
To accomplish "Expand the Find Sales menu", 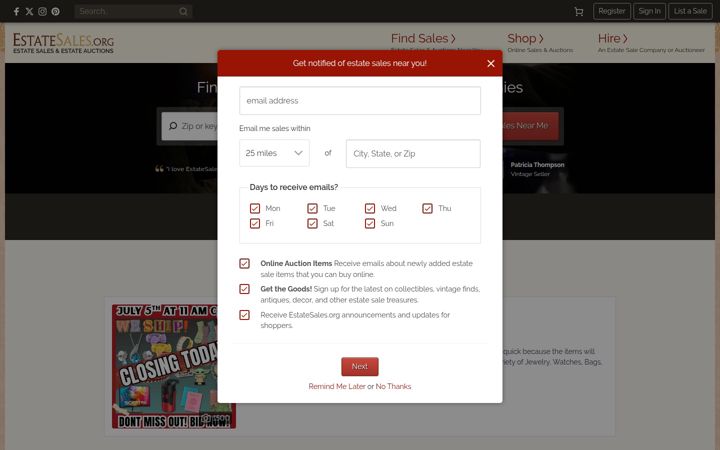I will (423, 39).
